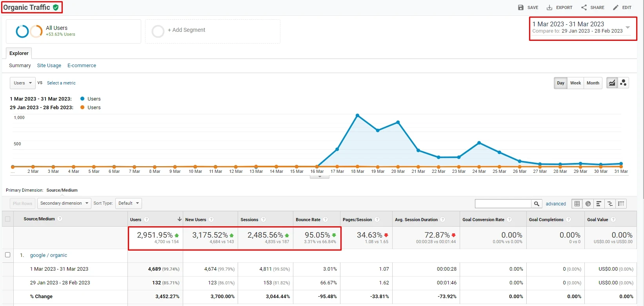Screen dimensions: 644x306
Task: Click into the table search field
Action: [x=503, y=203]
